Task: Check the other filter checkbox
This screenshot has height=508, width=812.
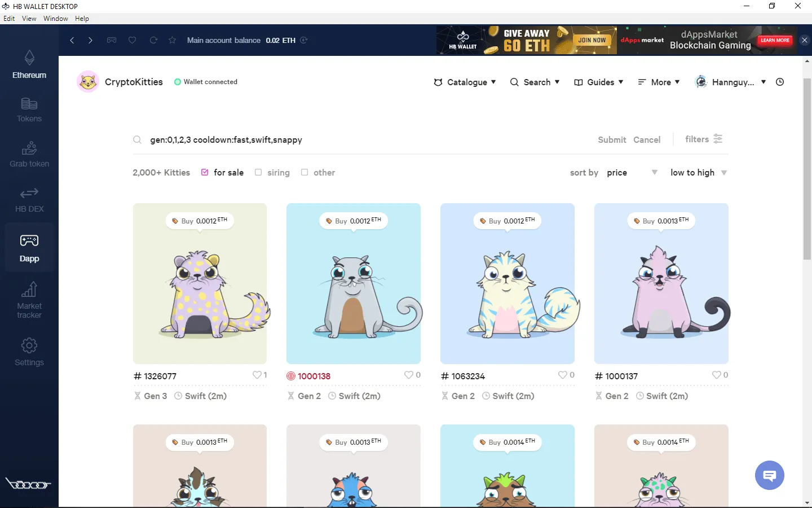Action: [304, 172]
